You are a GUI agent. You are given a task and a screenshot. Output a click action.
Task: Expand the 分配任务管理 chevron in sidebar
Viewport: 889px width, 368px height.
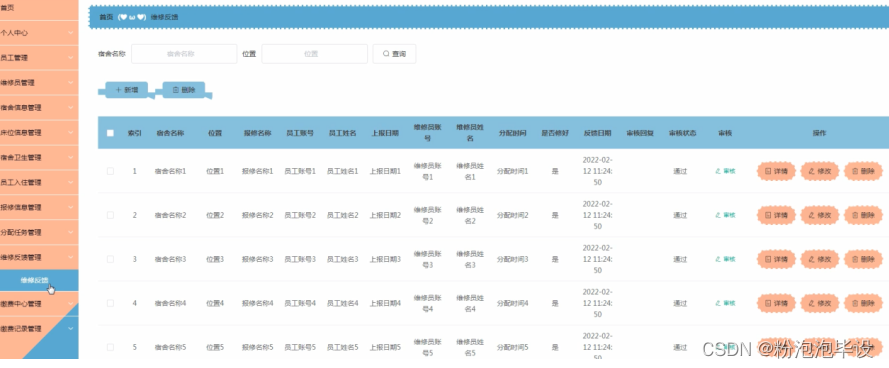click(70, 232)
